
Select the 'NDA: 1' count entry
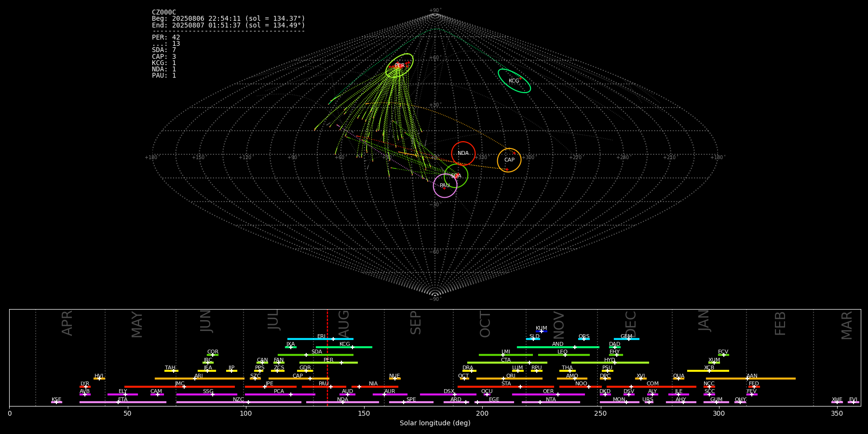click(x=164, y=69)
